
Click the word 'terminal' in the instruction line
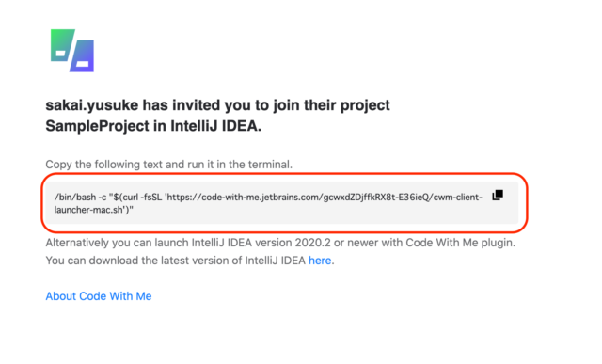point(270,165)
